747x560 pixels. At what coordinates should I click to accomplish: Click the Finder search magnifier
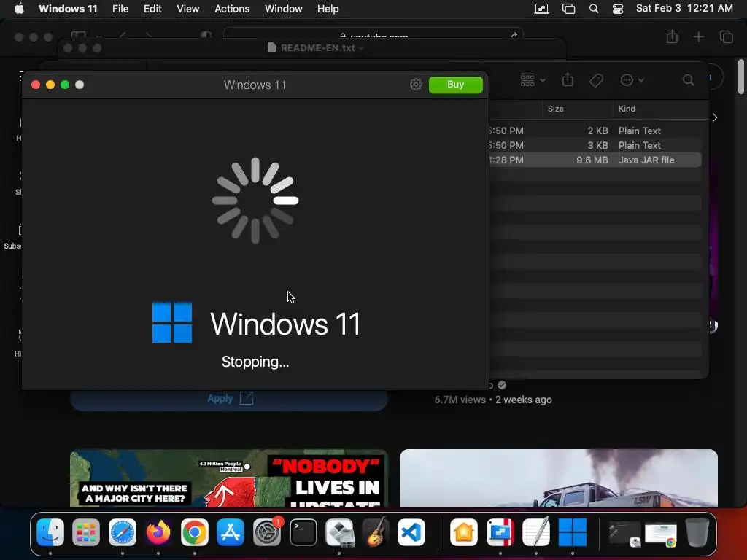[x=688, y=80]
